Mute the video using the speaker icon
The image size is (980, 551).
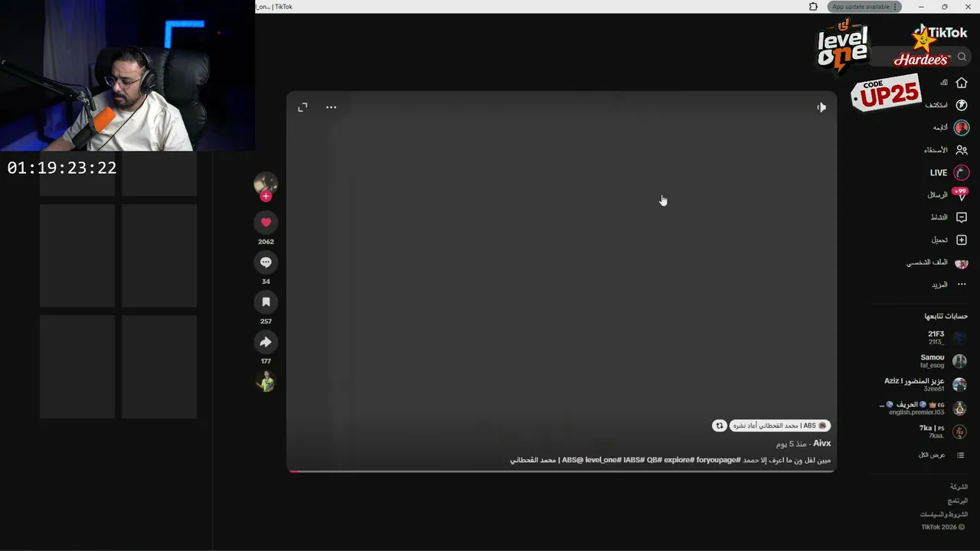click(x=821, y=107)
